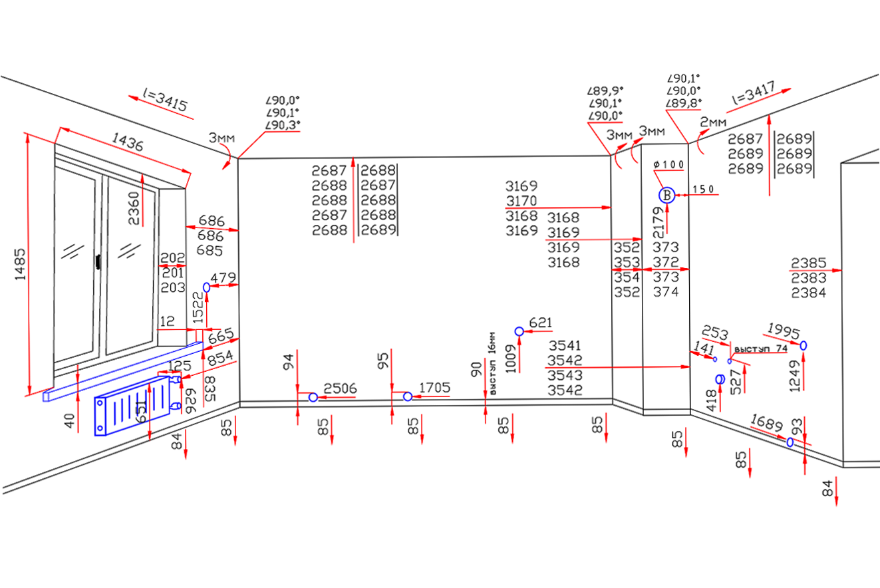Click the blue circle labeled B

666,195
